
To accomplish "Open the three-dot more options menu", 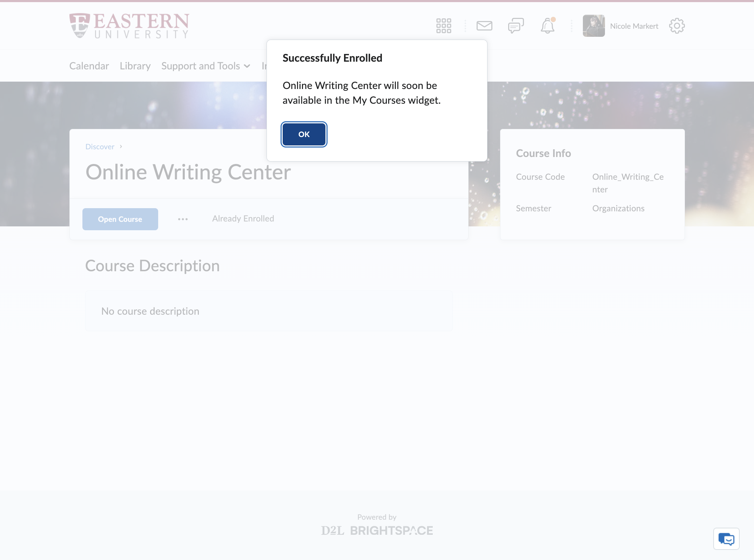I will tap(183, 219).
